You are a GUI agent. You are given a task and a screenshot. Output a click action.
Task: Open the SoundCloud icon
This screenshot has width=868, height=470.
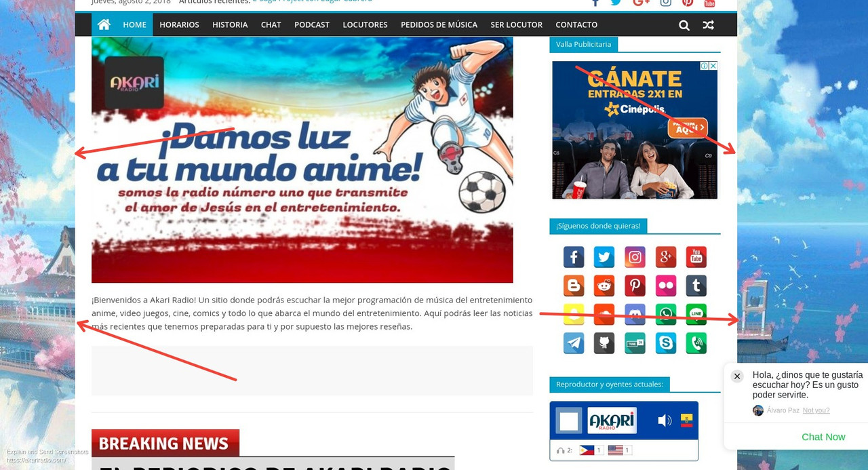pos(604,314)
